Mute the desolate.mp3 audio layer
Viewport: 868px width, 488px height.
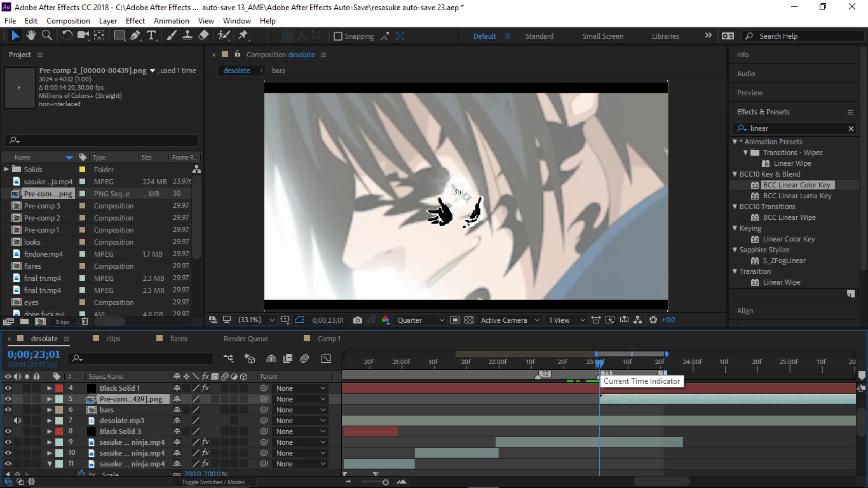click(17, 421)
